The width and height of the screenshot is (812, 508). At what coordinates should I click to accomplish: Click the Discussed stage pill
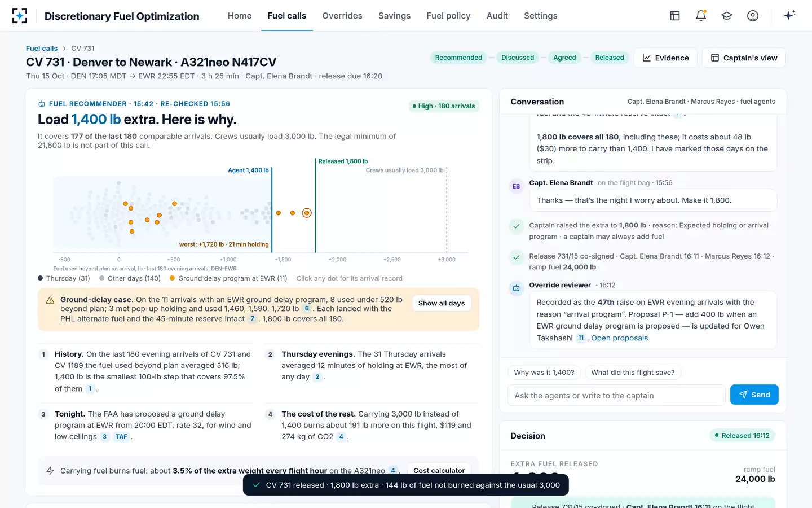(518, 58)
